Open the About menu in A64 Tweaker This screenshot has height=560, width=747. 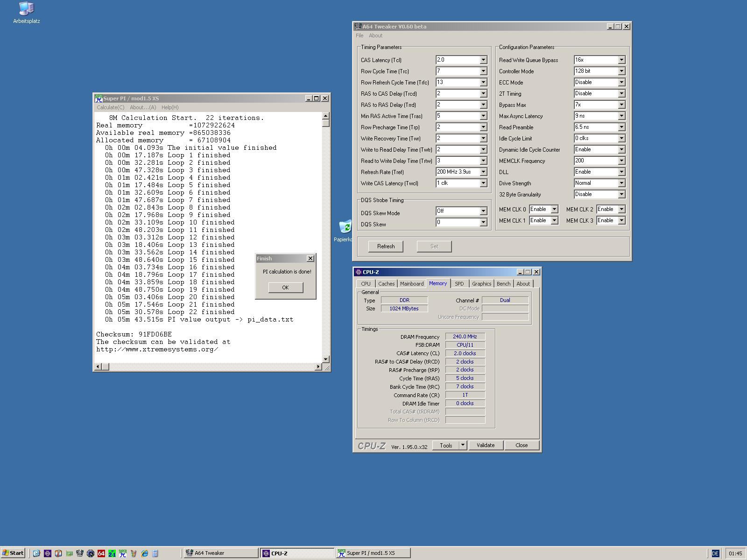(375, 35)
